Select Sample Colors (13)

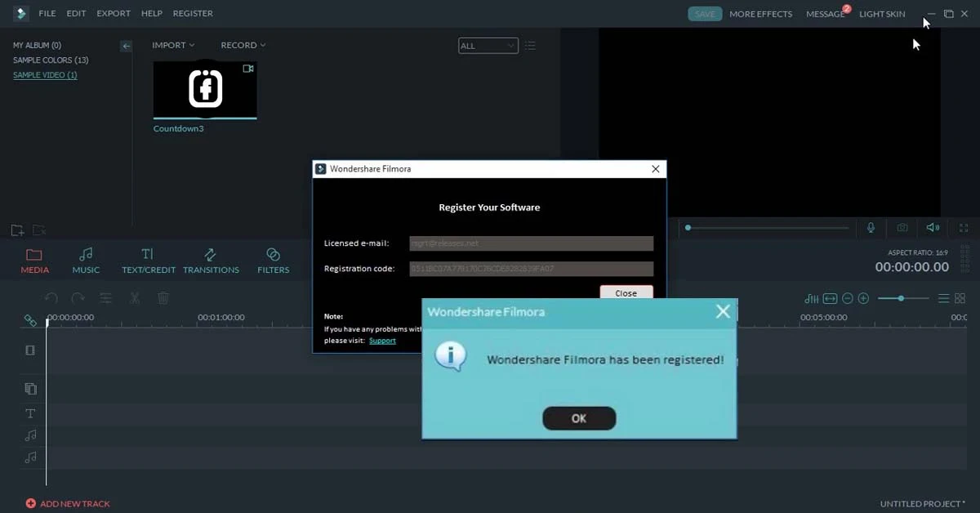pyautogui.click(x=51, y=60)
